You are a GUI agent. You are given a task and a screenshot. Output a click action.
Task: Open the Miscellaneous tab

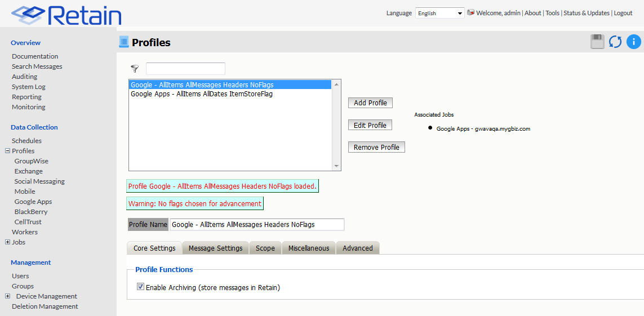click(x=308, y=248)
